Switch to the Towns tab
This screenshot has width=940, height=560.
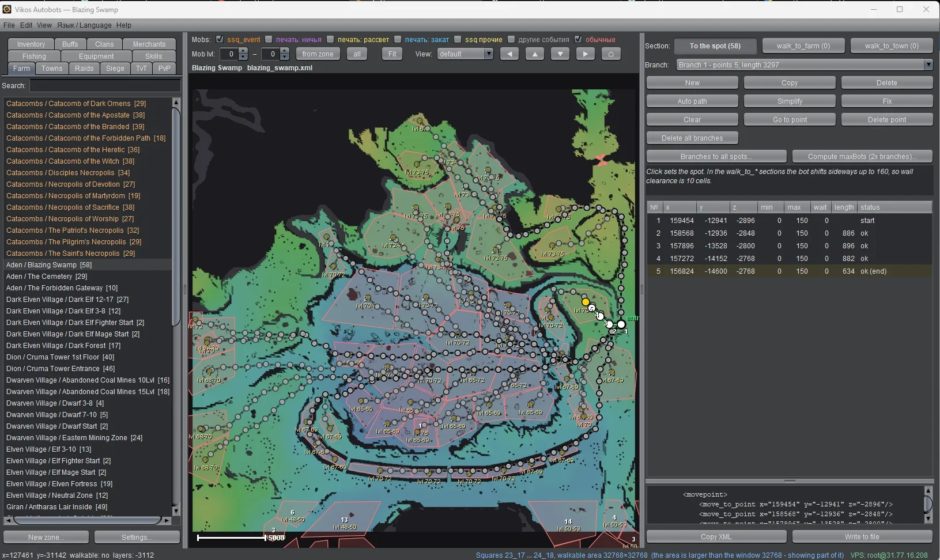click(52, 69)
